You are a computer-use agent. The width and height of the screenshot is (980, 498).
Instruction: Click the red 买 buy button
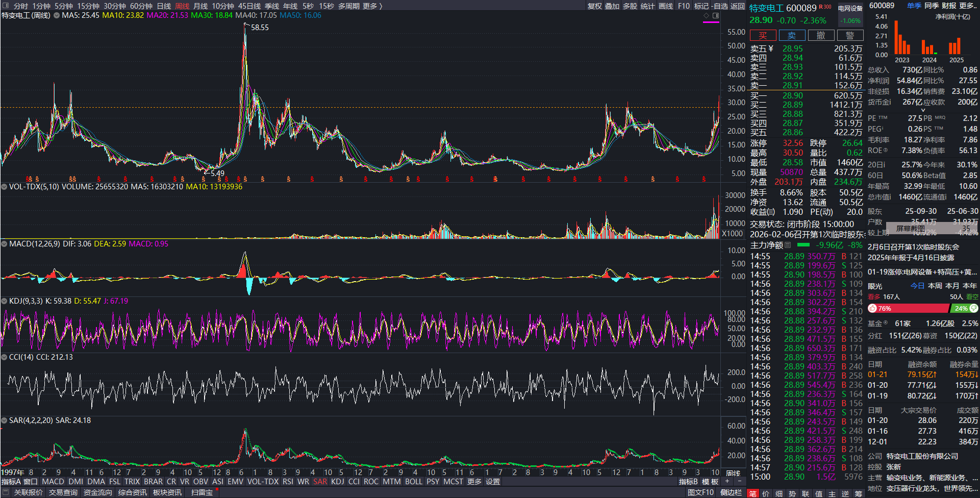[x=763, y=35]
